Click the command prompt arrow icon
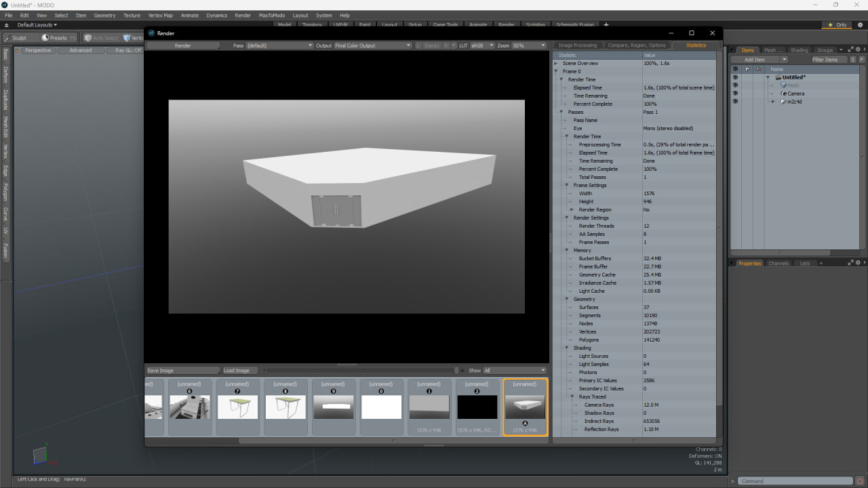Viewport: 868px width, 488px height. click(x=732, y=481)
